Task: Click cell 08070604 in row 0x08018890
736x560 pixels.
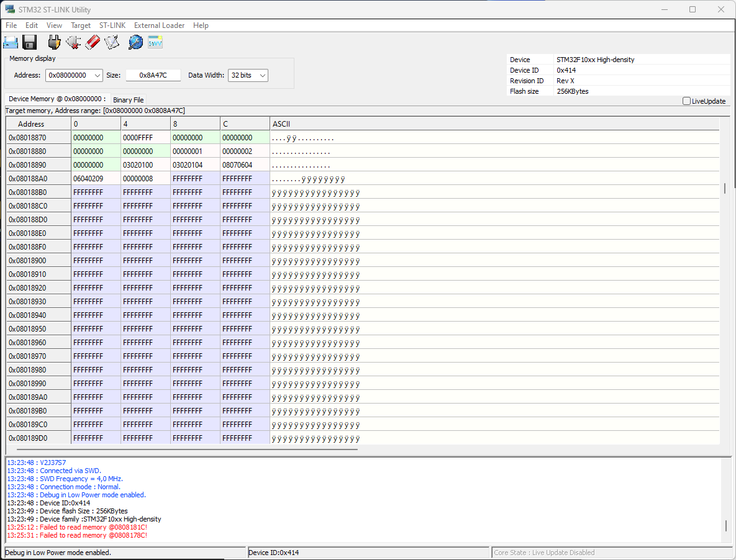Action: 245,165
